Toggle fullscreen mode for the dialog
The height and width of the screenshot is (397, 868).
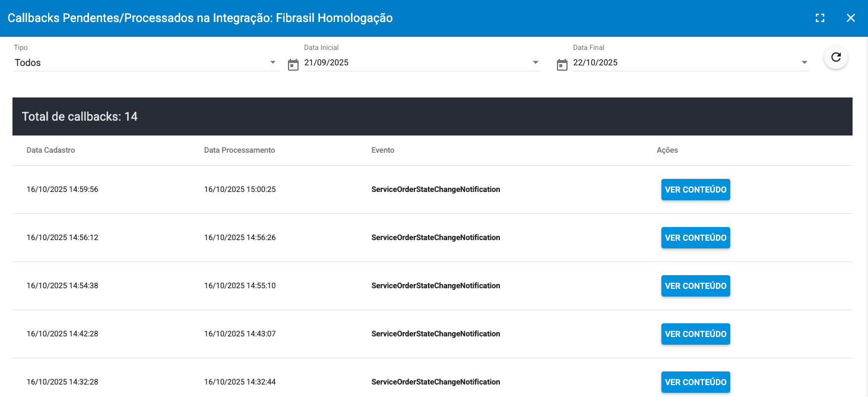pyautogui.click(x=820, y=18)
